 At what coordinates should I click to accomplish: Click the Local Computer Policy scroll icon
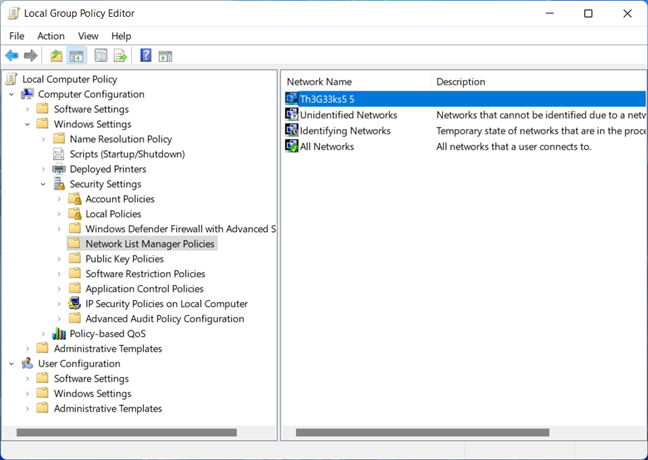[12, 79]
